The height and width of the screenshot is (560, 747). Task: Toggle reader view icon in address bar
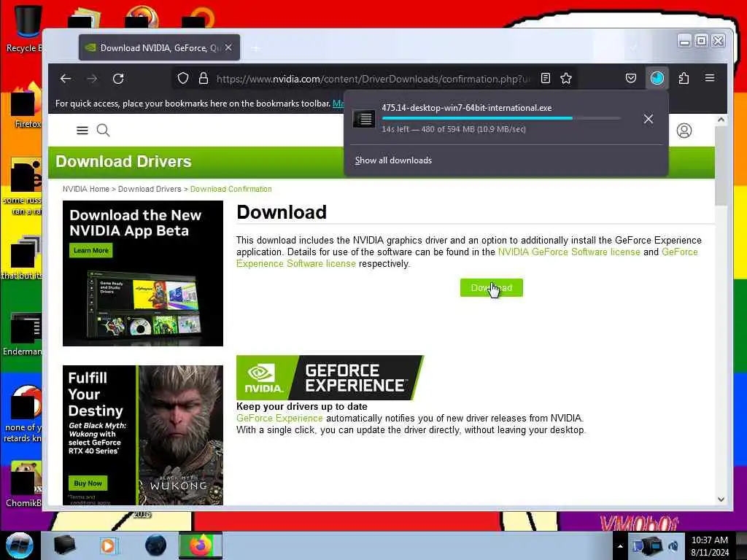point(546,79)
